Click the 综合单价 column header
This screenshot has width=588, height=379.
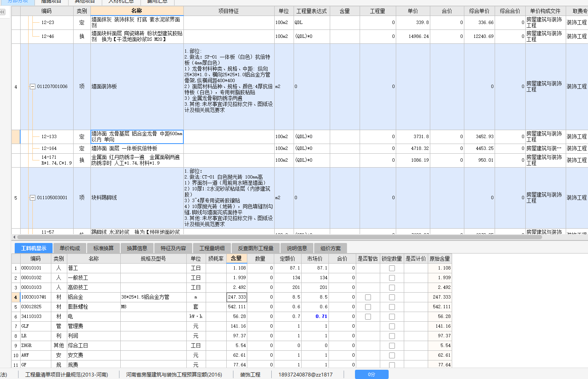click(479, 11)
